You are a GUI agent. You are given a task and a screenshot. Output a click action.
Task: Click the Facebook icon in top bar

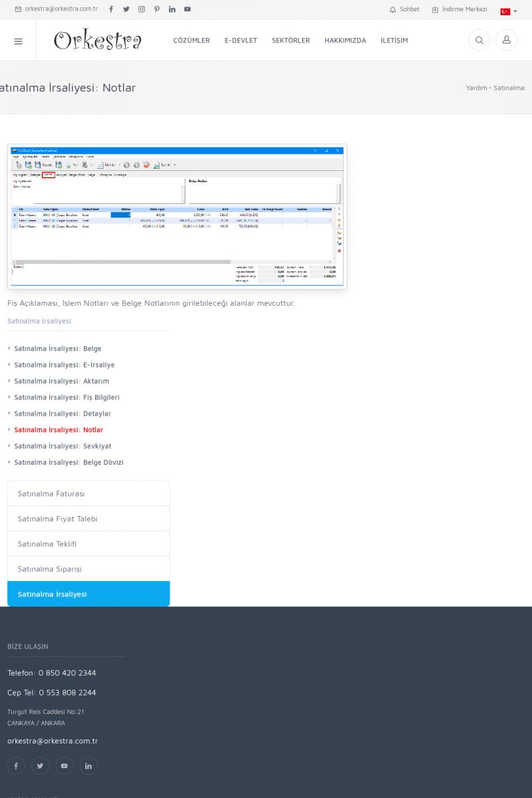[x=111, y=9]
